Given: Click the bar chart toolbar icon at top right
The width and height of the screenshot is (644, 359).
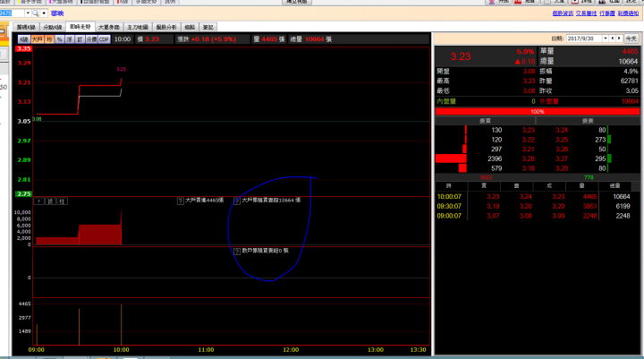Looking at the screenshot, I should (x=602, y=2).
